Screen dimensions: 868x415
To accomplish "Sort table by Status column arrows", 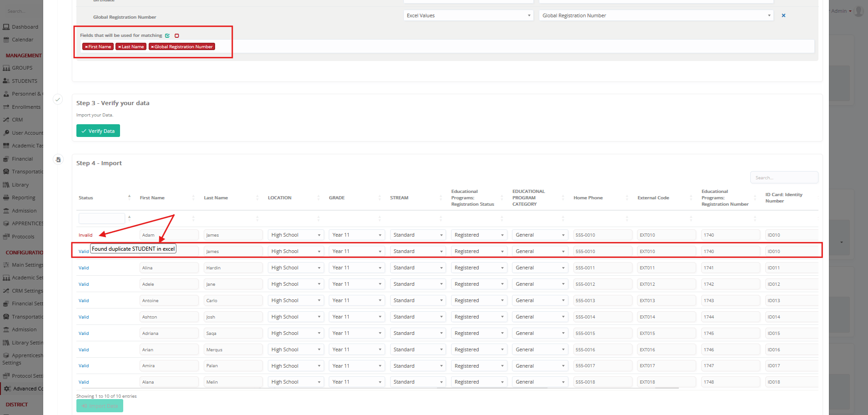I will pyautogui.click(x=129, y=197).
